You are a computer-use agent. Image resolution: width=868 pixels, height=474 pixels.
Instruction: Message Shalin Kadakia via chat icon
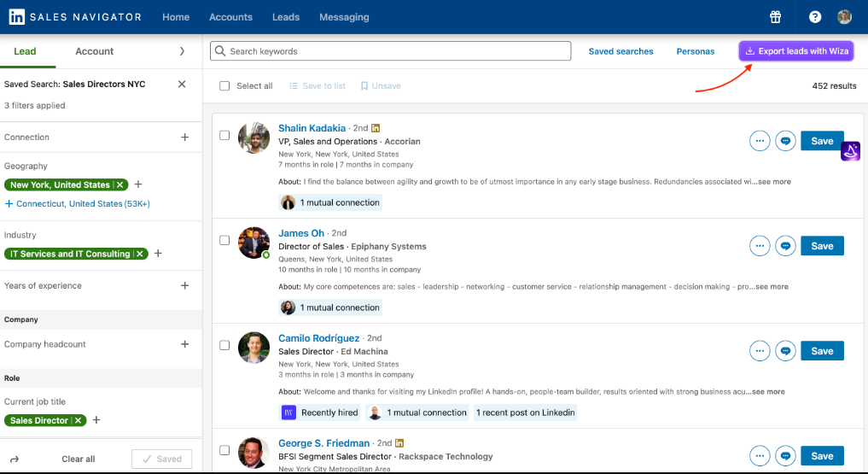point(785,141)
